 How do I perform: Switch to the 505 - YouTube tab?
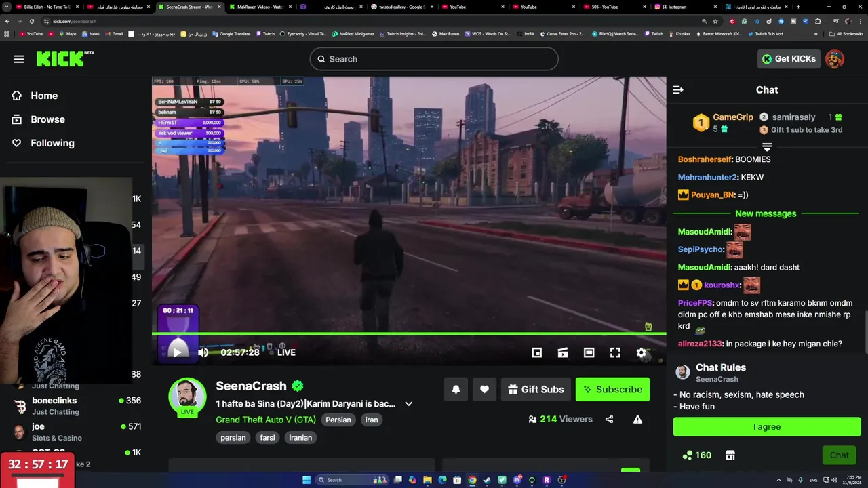tap(614, 7)
